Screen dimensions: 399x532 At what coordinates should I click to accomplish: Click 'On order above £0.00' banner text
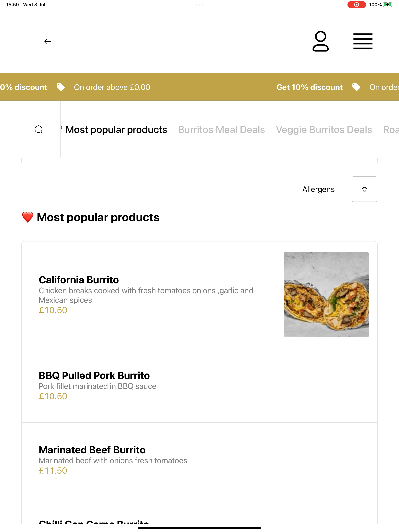click(x=112, y=87)
